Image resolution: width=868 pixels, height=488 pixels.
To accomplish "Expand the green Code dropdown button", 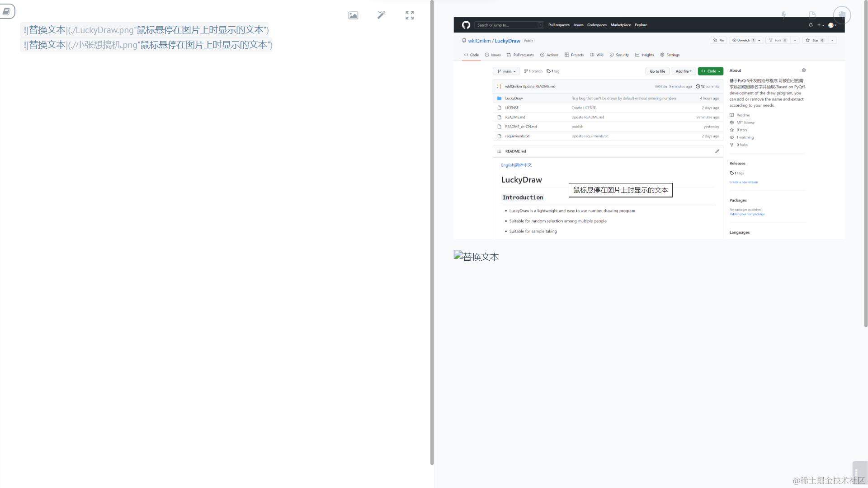I will [711, 71].
